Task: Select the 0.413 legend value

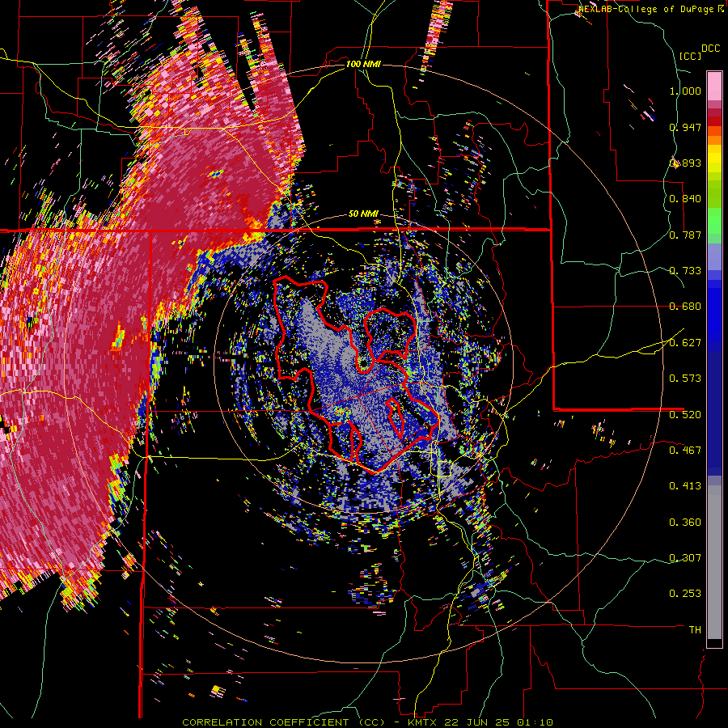Action: [x=685, y=486]
